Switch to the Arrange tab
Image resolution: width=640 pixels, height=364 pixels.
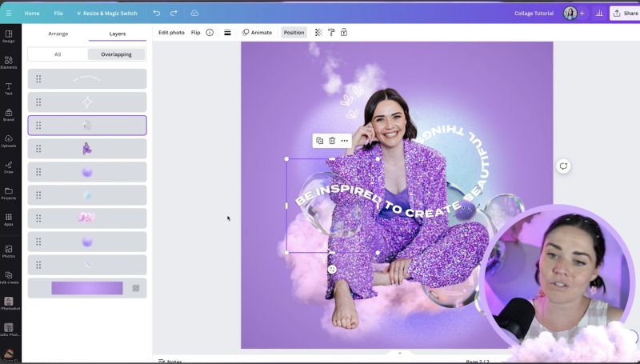[x=58, y=34]
